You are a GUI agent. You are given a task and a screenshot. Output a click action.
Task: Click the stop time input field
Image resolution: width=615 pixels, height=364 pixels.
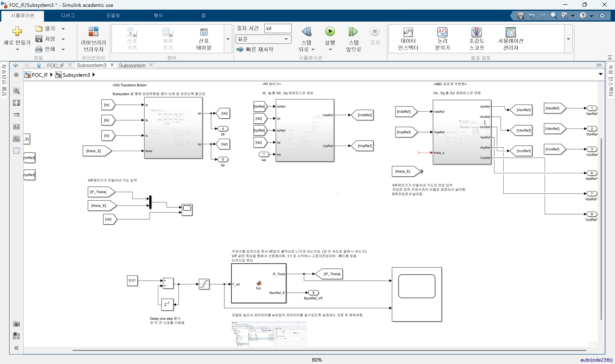pyautogui.click(x=277, y=28)
